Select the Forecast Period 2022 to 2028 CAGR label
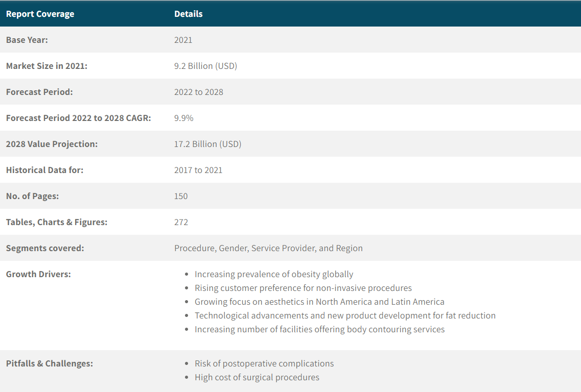This screenshot has width=581, height=392. [78, 118]
